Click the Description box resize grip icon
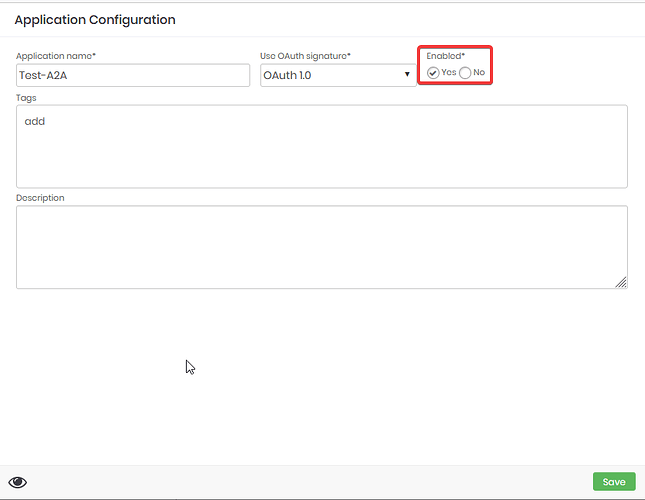This screenshot has width=645, height=500. (621, 282)
